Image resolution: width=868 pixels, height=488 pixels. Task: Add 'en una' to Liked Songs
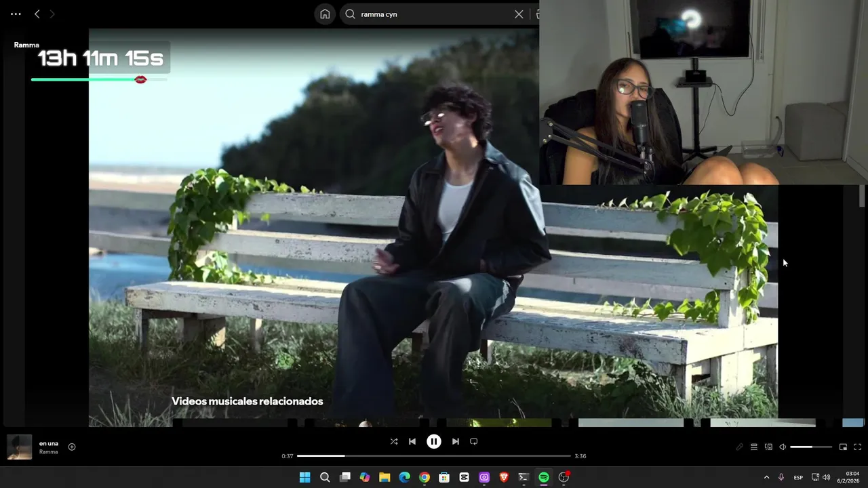point(71,447)
